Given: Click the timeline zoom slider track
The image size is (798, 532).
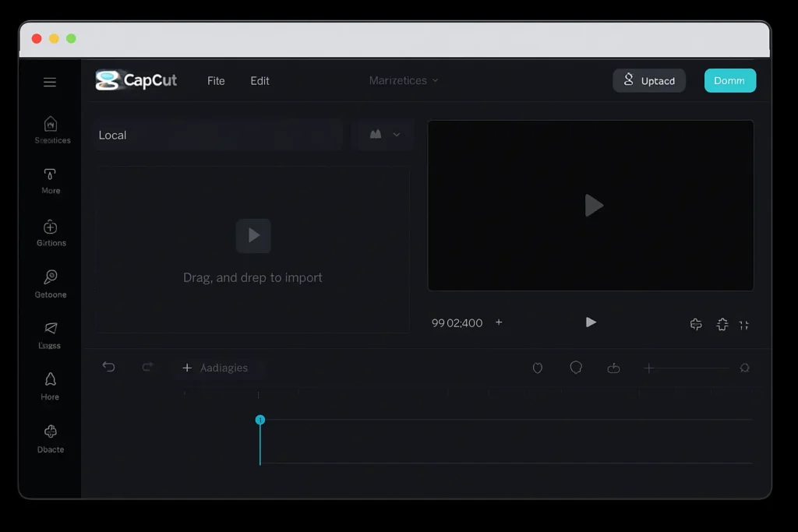Looking at the screenshot, I should coord(690,368).
